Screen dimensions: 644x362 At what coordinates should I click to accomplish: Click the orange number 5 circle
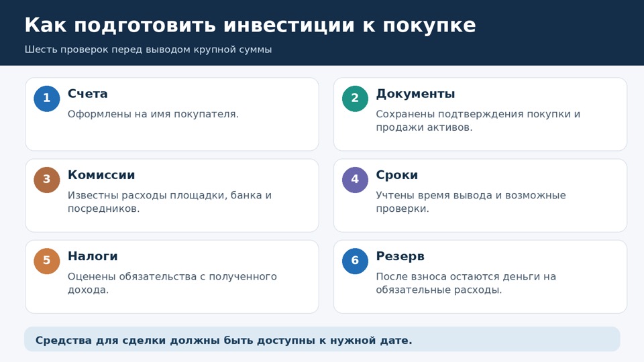[x=47, y=261]
